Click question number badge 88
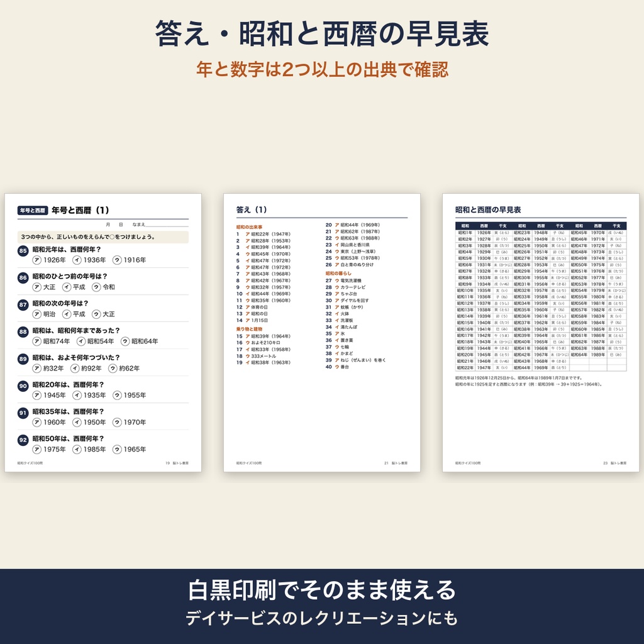The height and width of the screenshot is (644, 644). pos(23,332)
